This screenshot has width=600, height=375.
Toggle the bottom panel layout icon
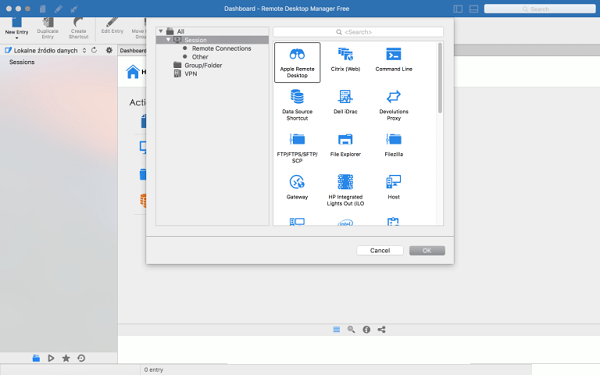tap(474, 9)
